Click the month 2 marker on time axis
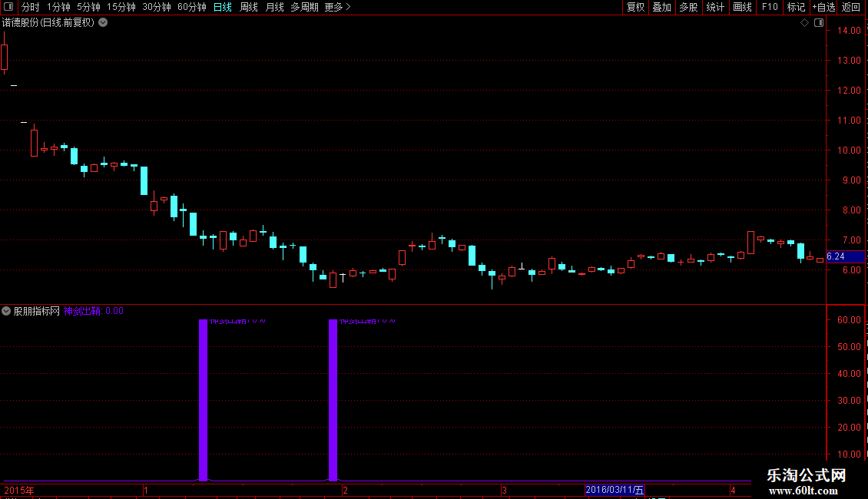The width and height of the screenshot is (868, 499). point(345,491)
